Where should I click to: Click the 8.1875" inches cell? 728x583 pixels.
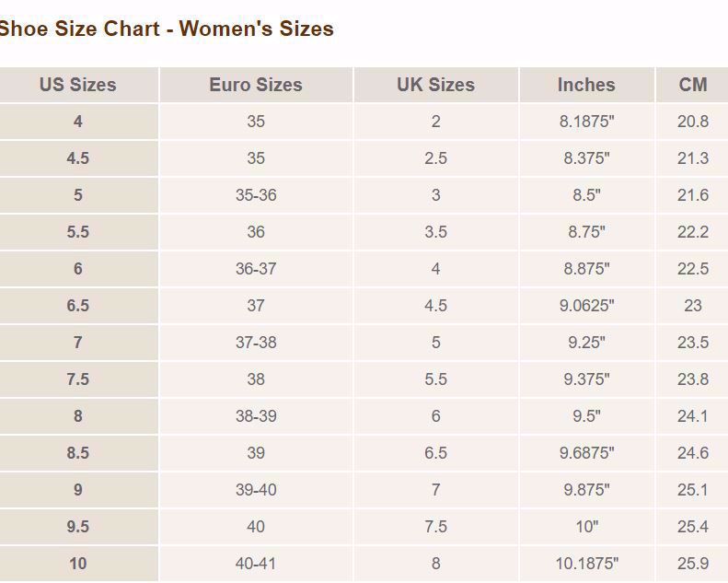tap(586, 122)
